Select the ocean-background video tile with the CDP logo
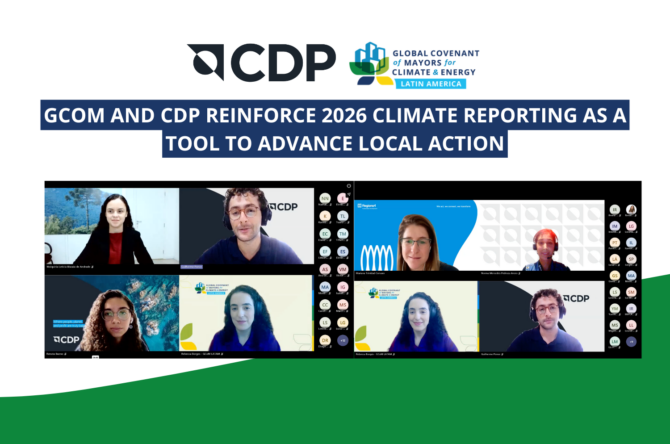 [112, 313]
